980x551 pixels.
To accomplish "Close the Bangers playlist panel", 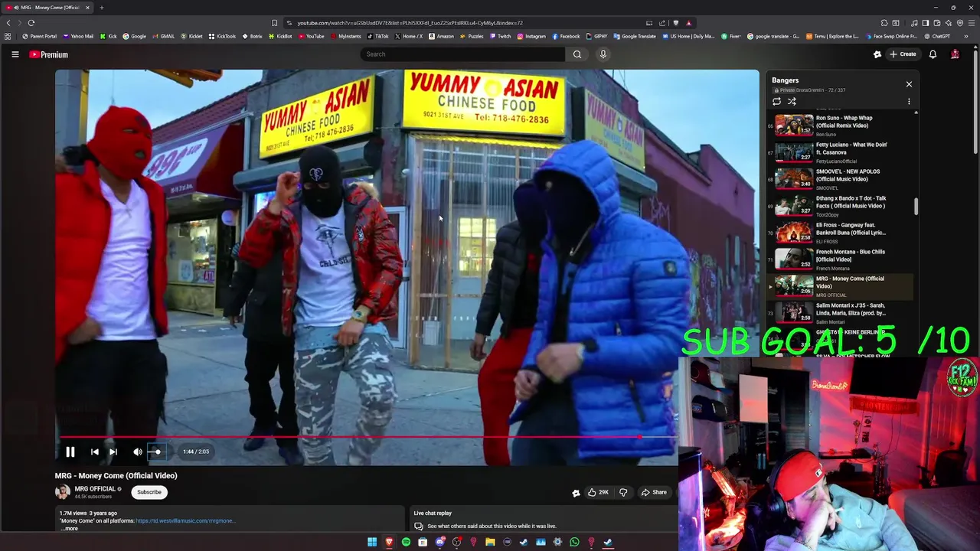I will coord(909,84).
